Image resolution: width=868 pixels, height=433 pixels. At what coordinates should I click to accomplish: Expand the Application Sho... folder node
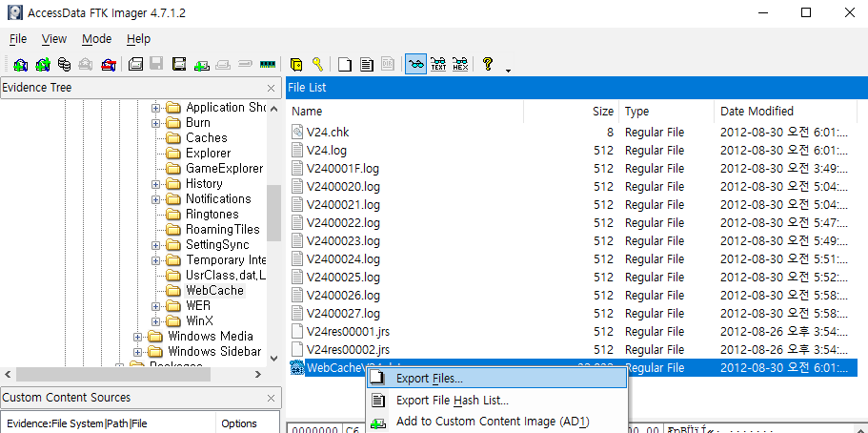(155, 108)
